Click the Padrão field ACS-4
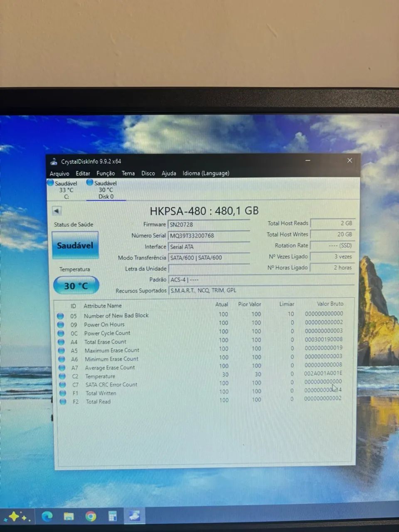 (x=261, y=280)
